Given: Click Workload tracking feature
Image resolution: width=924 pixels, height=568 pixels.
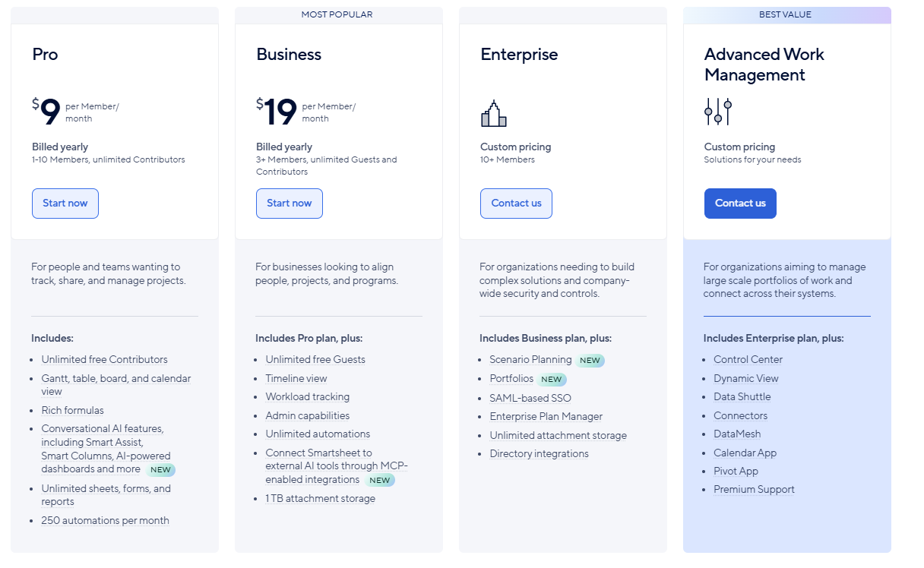Looking at the screenshot, I should pyautogui.click(x=308, y=397).
